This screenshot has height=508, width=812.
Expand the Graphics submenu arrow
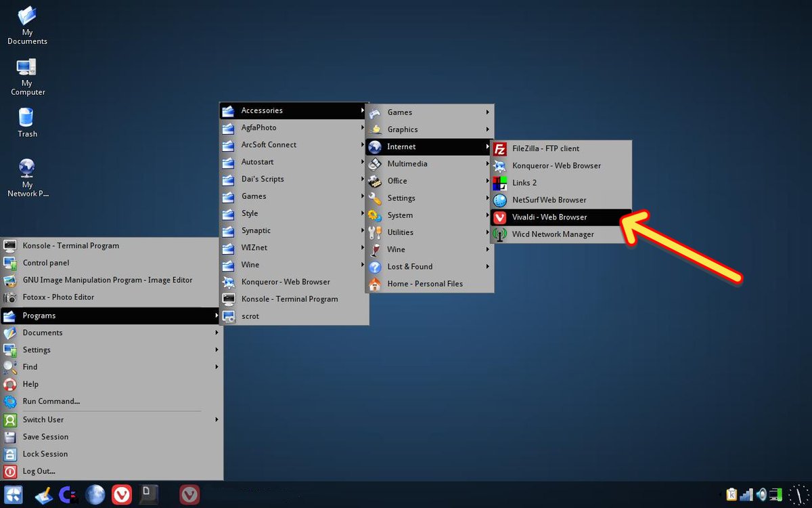click(488, 129)
